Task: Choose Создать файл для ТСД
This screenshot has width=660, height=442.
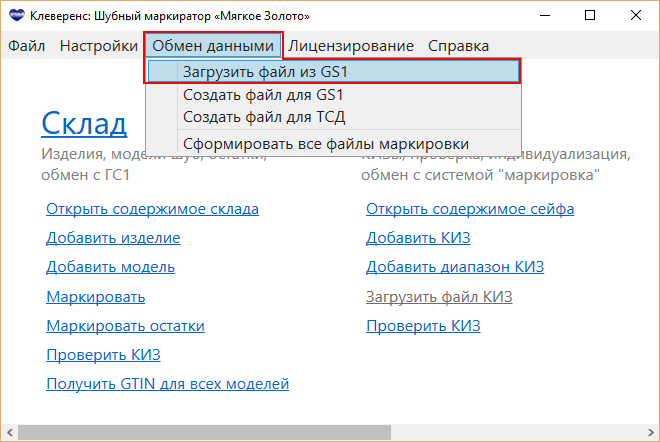Action: 333,117
